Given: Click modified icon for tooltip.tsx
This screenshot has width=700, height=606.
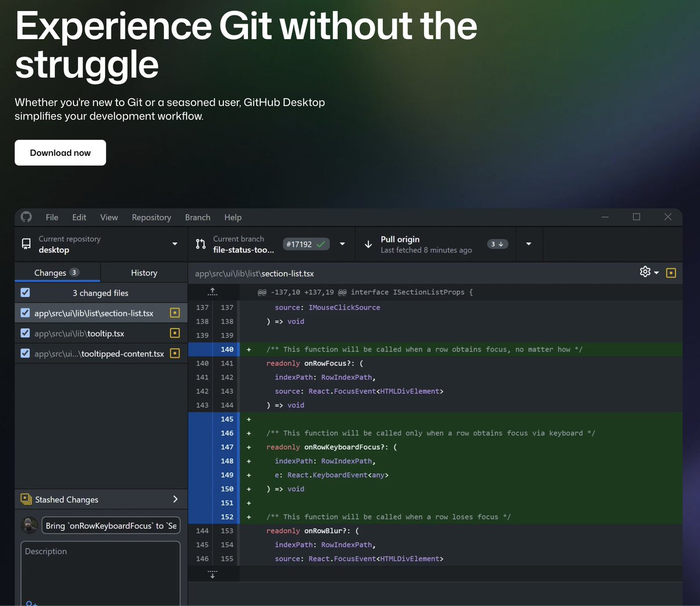Looking at the screenshot, I should (174, 333).
